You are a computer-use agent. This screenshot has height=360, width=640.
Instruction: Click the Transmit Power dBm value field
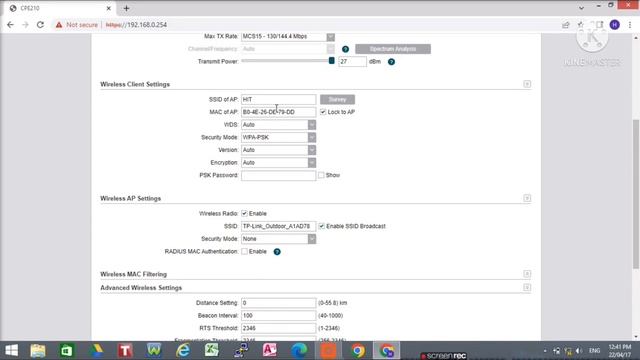coord(352,62)
